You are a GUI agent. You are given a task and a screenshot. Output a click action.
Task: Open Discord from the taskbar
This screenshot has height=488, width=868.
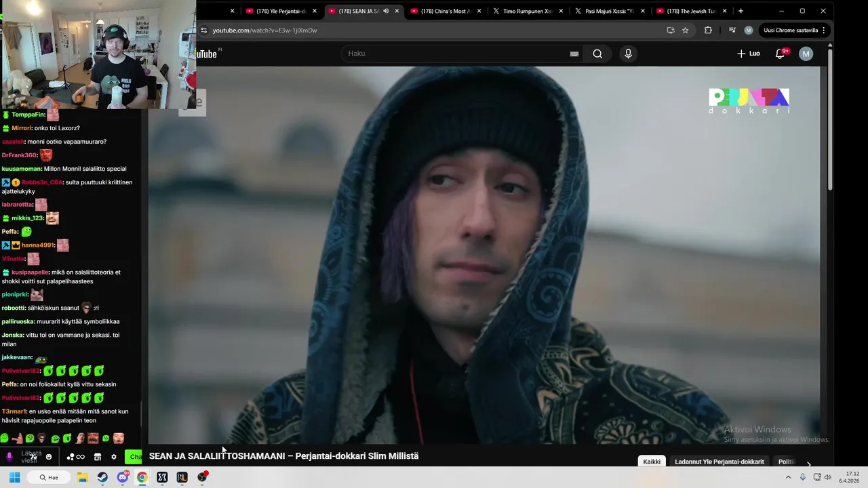tap(123, 477)
